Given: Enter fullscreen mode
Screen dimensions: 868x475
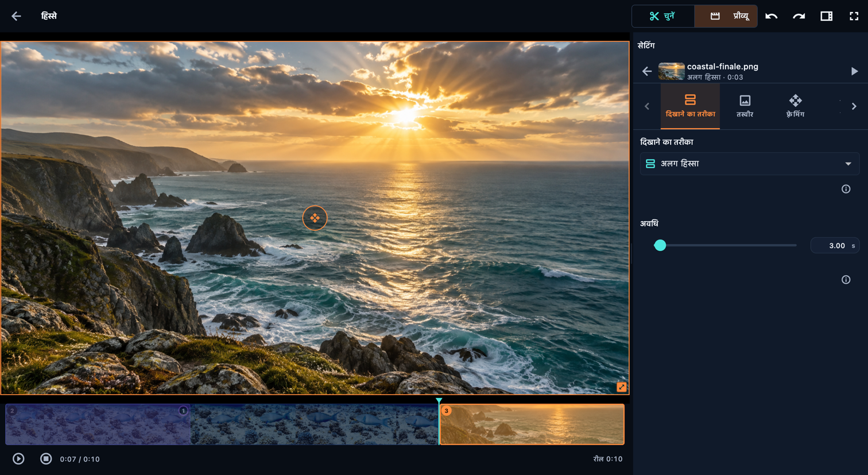Looking at the screenshot, I should click(854, 16).
